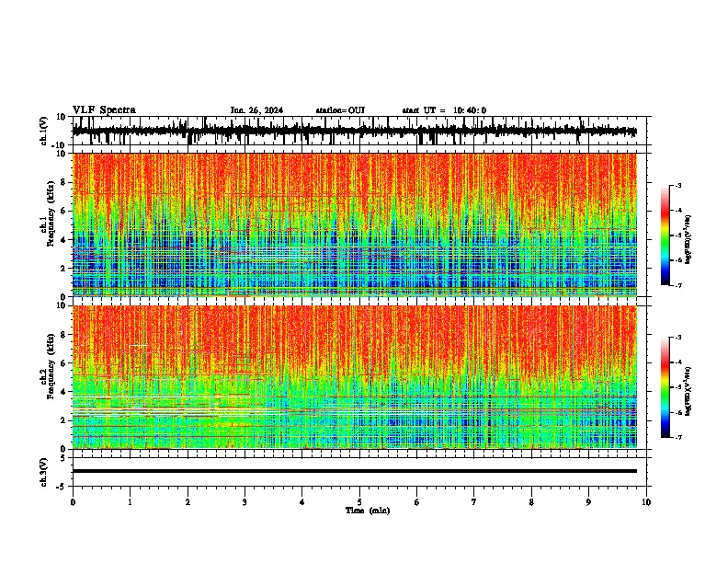Click the "6" kHz tick of ch.2 spectrogram
The width and height of the screenshot is (728, 563).
pyautogui.click(x=64, y=363)
